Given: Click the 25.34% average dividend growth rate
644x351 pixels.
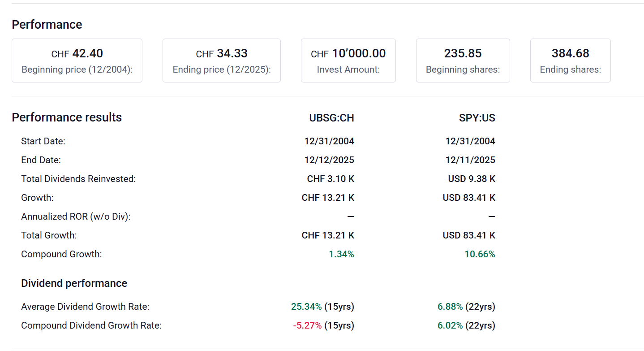Looking at the screenshot, I should 306,307.
